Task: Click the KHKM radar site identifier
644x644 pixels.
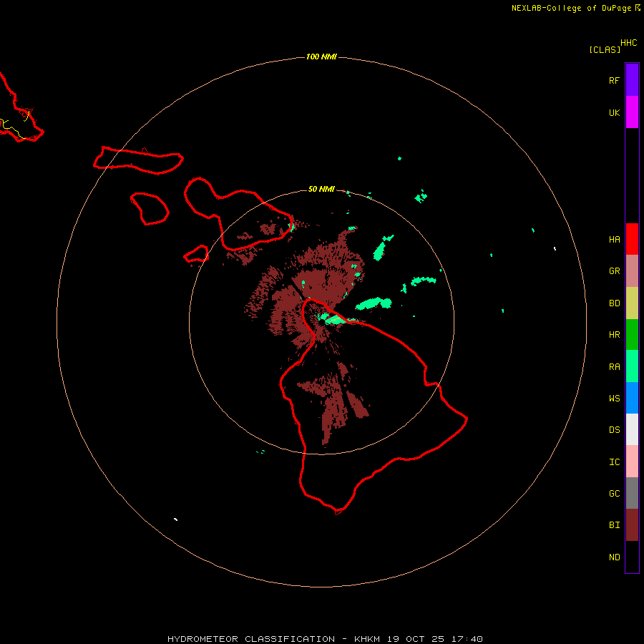Action: tap(367, 639)
